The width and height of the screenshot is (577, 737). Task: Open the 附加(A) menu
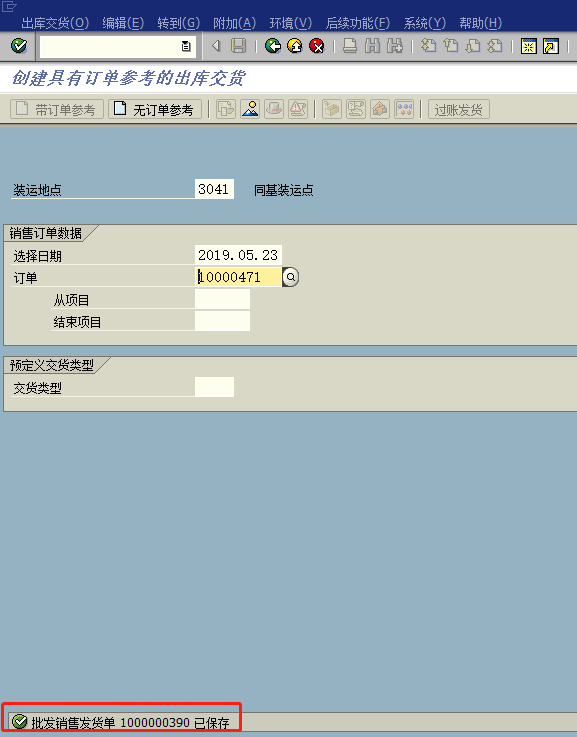click(x=234, y=23)
